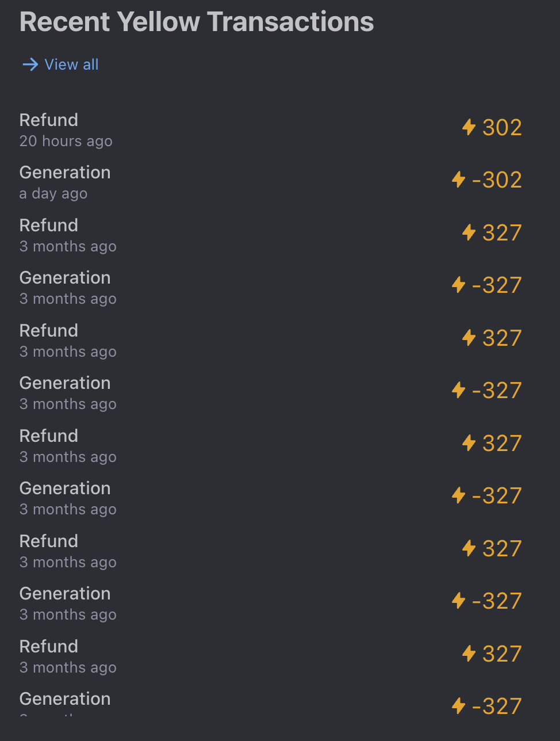This screenshot has width=560, height=741.
Task: Click the lightning icon of the bottom-most Refund row
Action: (469, 654)
